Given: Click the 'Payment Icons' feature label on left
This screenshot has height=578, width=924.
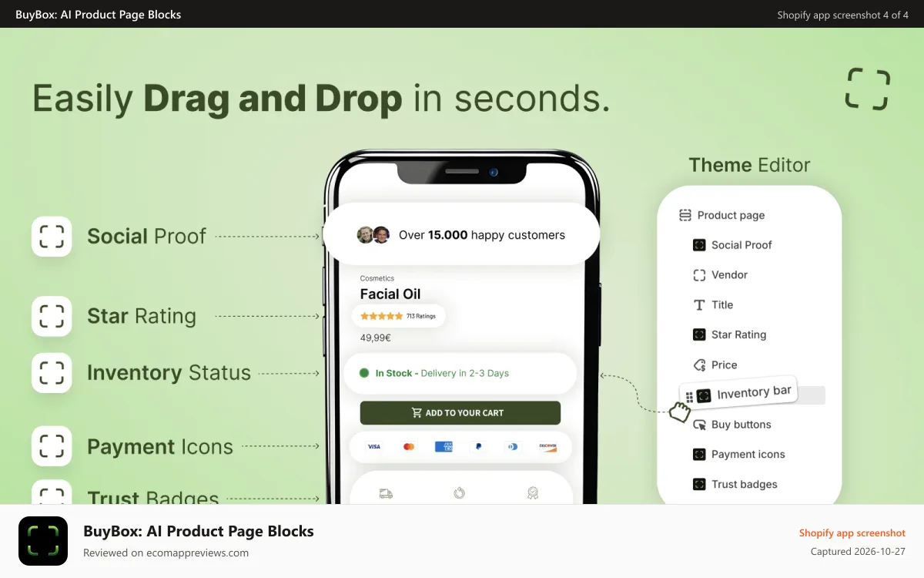Looking at the screenshot, I should click(x=160, y=446).
